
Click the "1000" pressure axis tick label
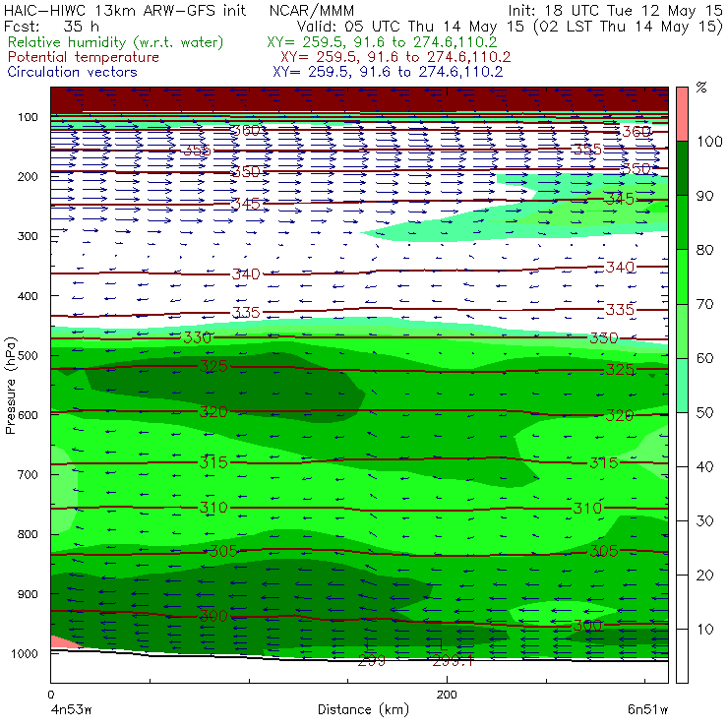tap(25, 653)
